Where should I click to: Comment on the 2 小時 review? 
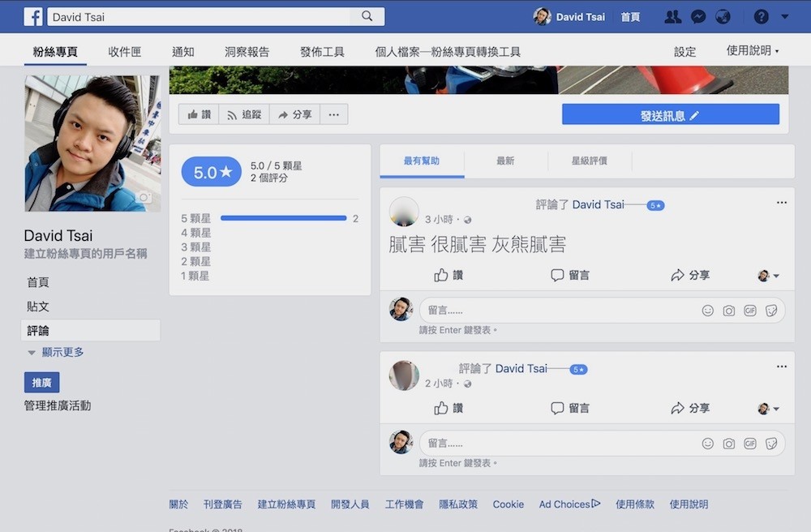pyautogui.click(x=570, y=409)
